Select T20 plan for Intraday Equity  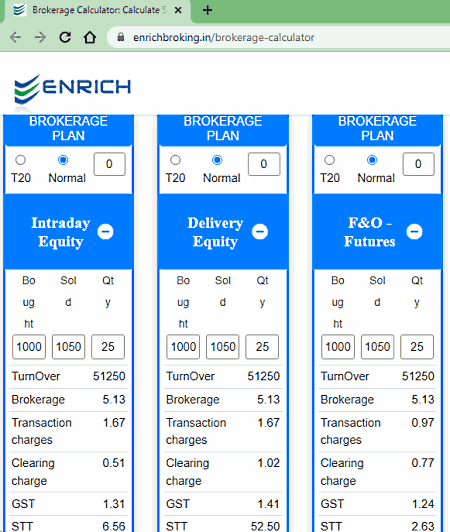point(21,160)
